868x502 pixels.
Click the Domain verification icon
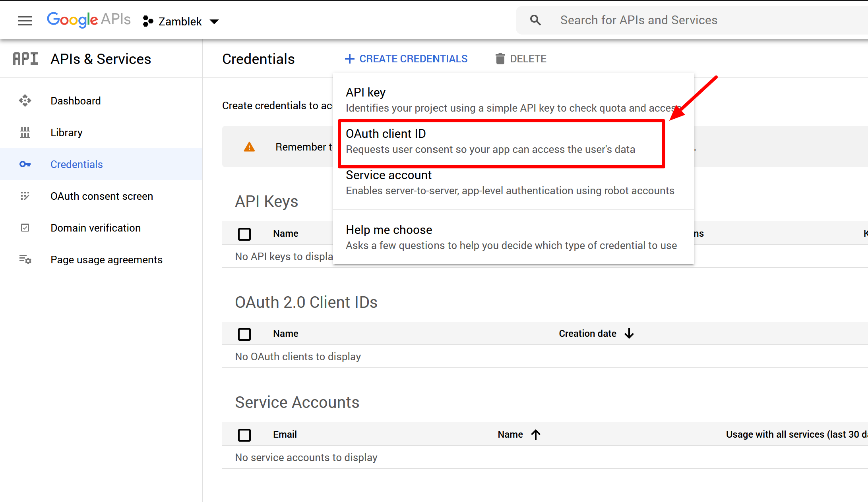[x=25, y=228]
